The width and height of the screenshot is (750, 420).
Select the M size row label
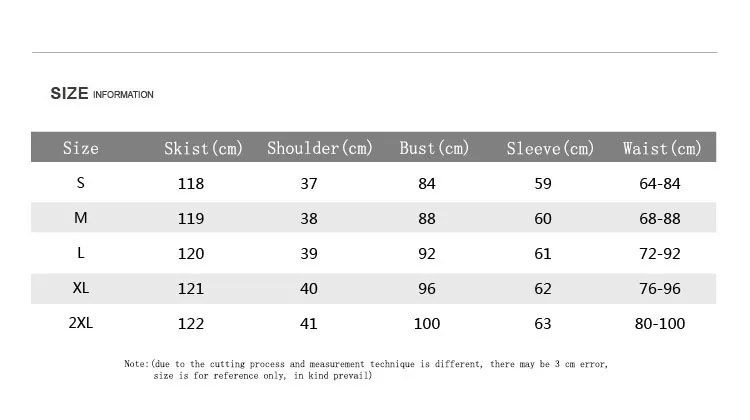coord(80,218)
